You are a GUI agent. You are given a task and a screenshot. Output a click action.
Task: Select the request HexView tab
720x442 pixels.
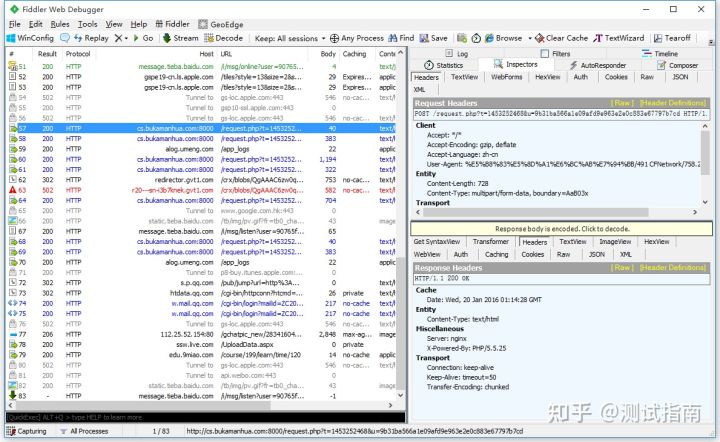pyautogui.click(x=547, y=77)
